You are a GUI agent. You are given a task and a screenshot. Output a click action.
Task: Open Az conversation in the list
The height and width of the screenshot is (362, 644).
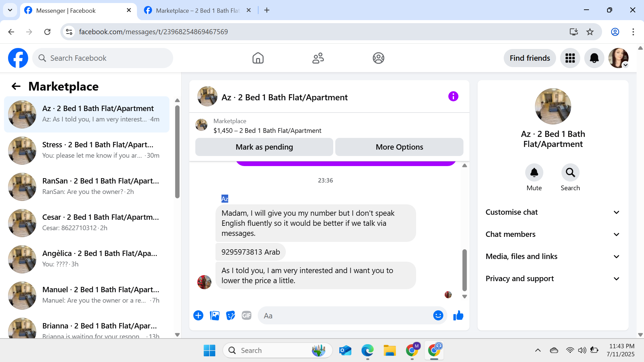[87, 114]
